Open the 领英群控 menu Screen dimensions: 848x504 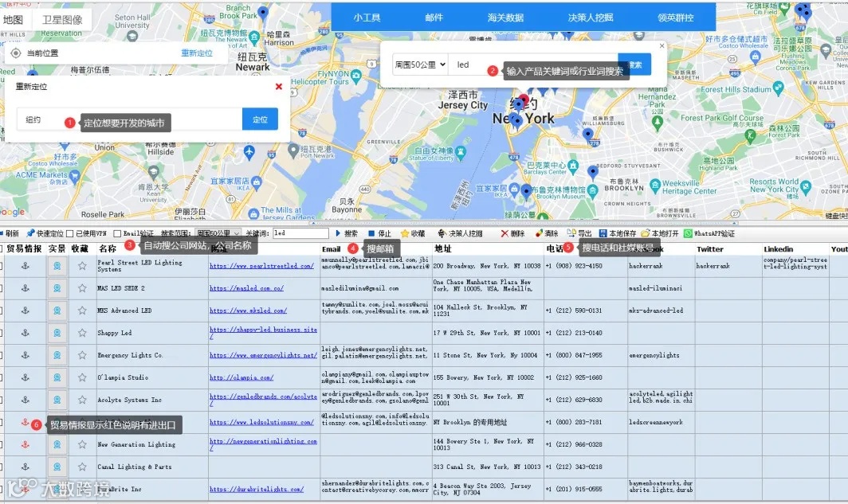676,18
